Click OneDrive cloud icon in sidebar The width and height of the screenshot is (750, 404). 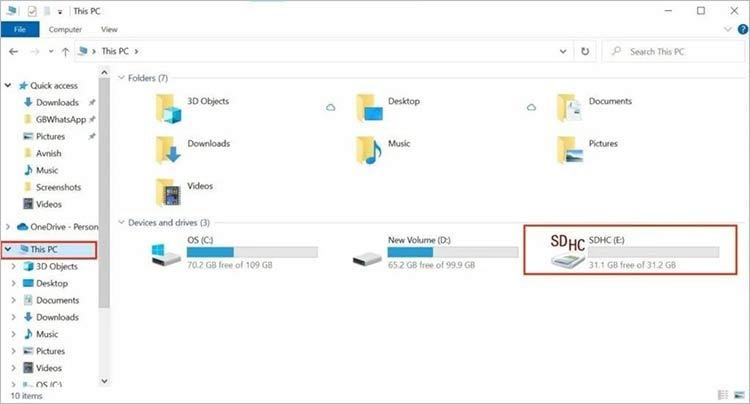[x=22, y=227]
